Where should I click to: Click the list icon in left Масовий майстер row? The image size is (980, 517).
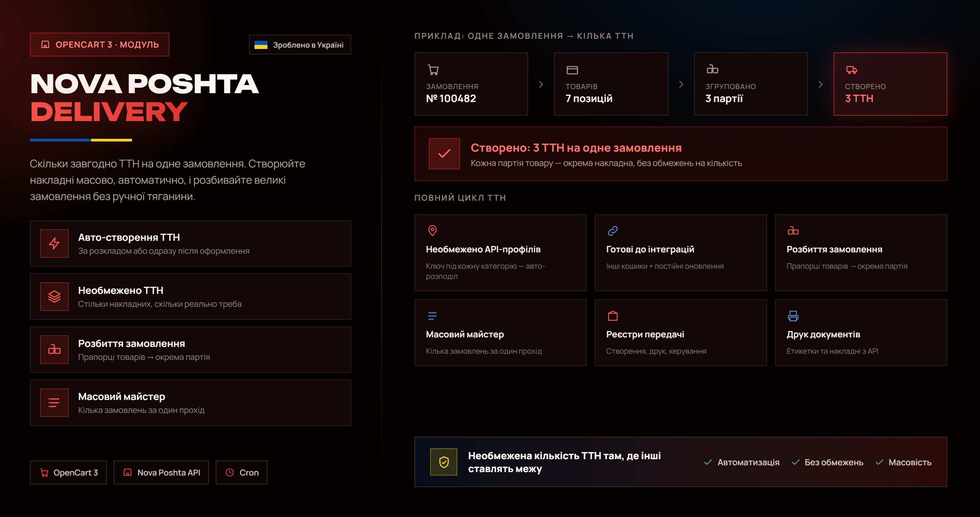tap(54, 403)
